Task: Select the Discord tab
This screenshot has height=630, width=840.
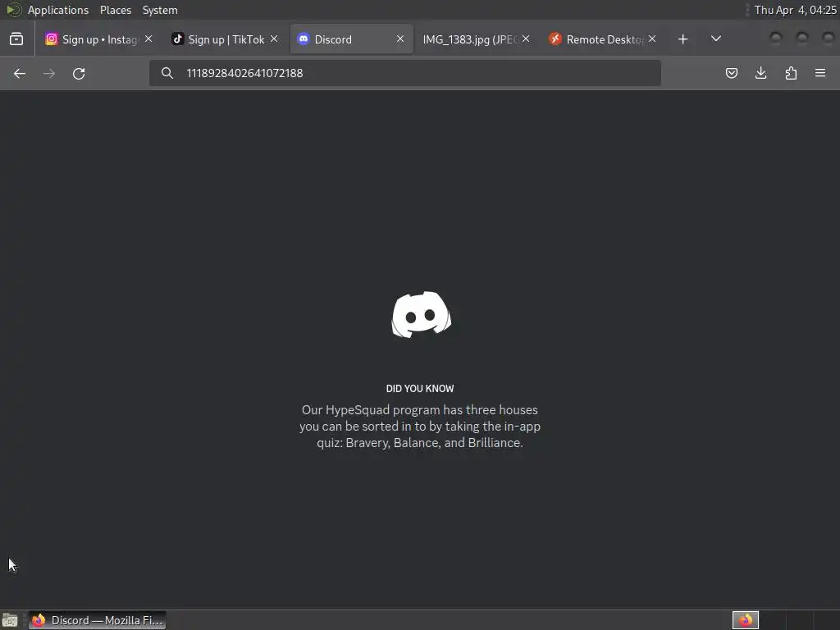Action: point(351,39)
